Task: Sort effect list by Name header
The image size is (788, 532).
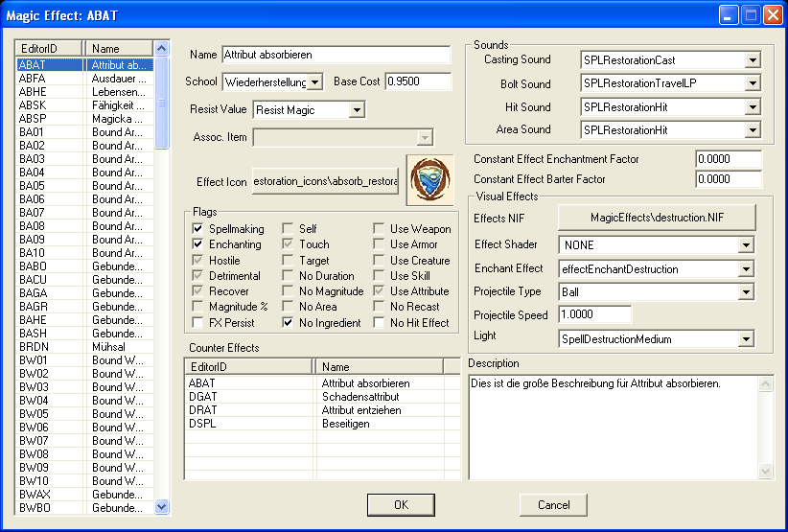Action: (x=119, y=49)
